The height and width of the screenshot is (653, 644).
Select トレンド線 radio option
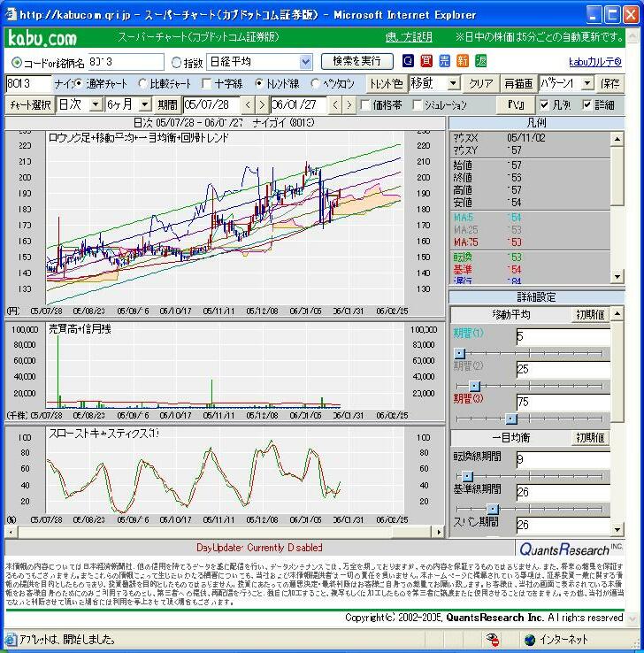point(259,83)
